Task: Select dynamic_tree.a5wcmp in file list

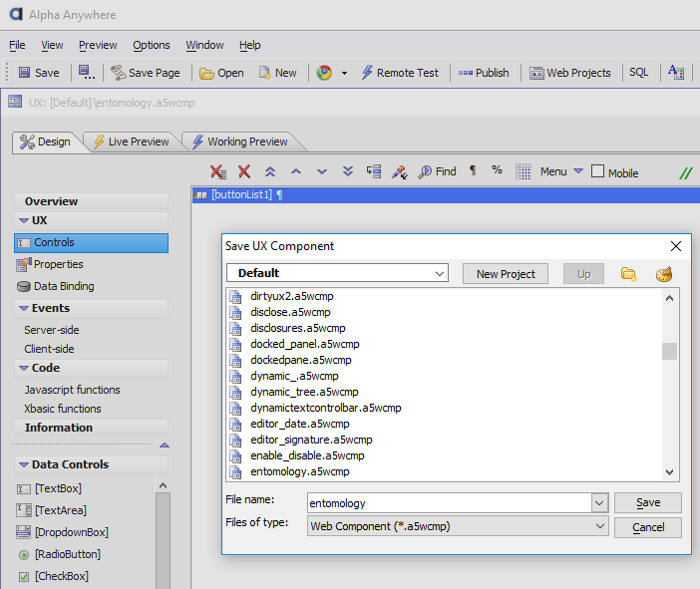Action: click(304, 393)
